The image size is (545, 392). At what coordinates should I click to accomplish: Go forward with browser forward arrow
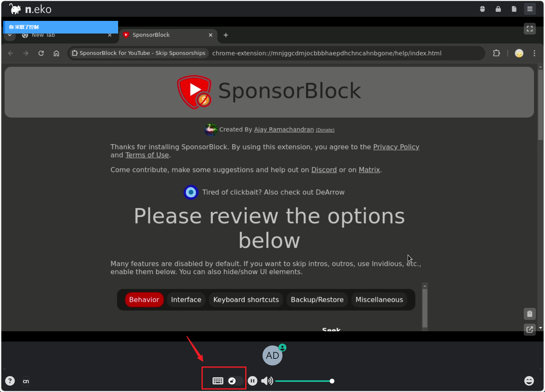click(26, 53)
